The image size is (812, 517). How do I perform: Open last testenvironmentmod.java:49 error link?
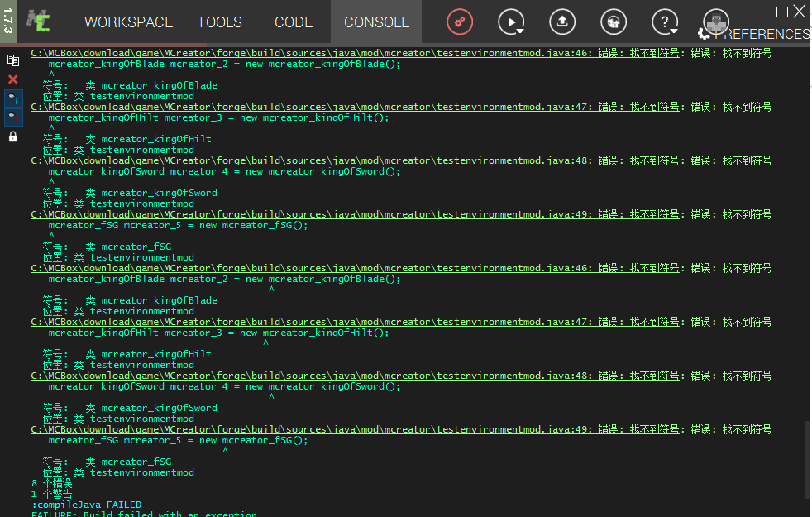355,429
